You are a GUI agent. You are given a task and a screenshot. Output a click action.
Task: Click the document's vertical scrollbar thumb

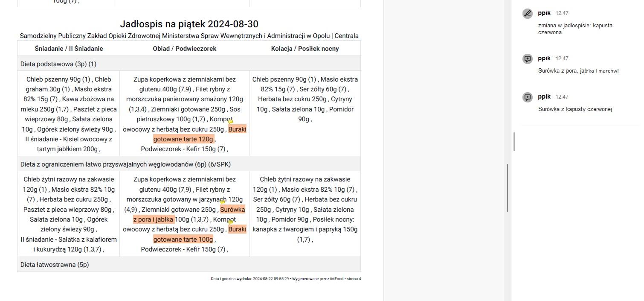[x=507, y=188]
